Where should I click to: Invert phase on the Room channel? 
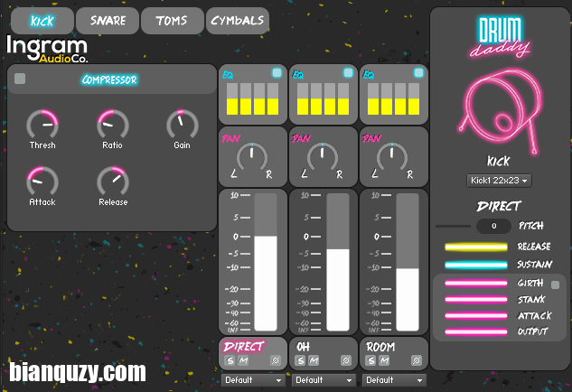point(417,360)
